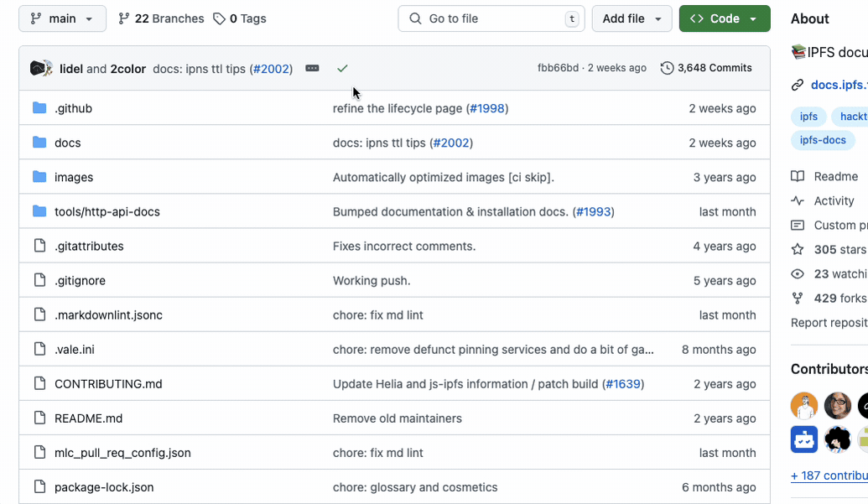Click the green checkmark on latest commit
Screen dimensions: 868x504
pos(342,69)
